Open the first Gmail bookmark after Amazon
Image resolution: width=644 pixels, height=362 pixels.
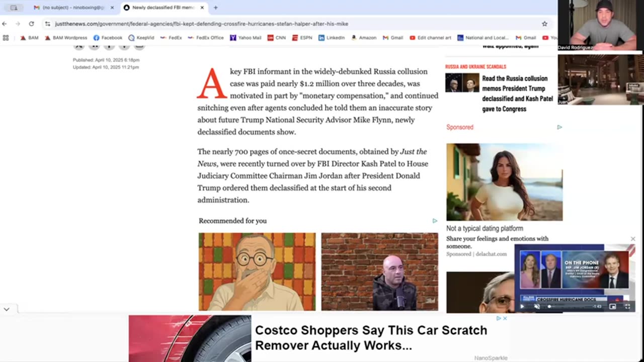pyautogui.click(x=393, y=38)
